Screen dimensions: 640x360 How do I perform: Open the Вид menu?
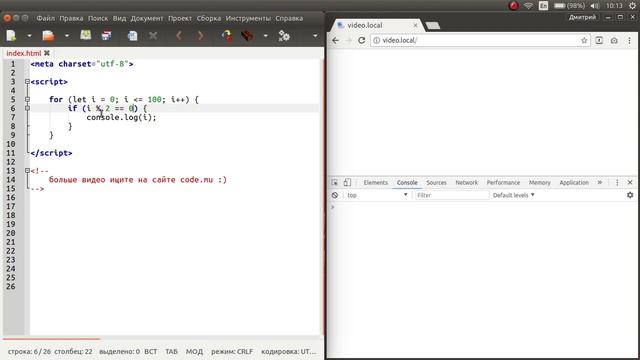119,18
